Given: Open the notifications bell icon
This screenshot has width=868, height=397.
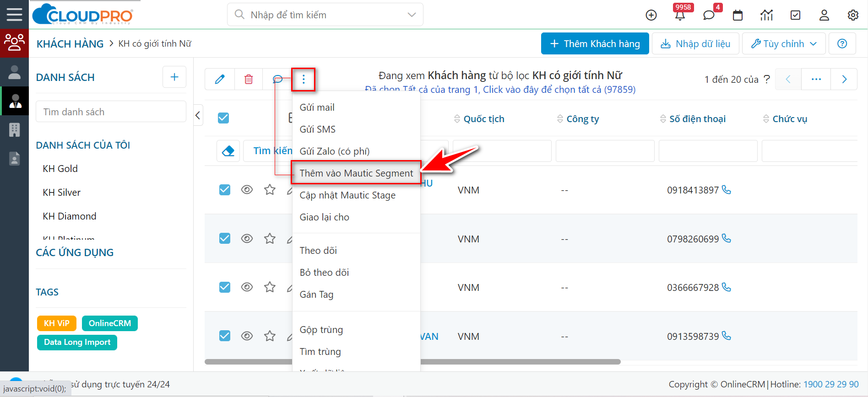Looking at the screenshot, I should 680,15.
